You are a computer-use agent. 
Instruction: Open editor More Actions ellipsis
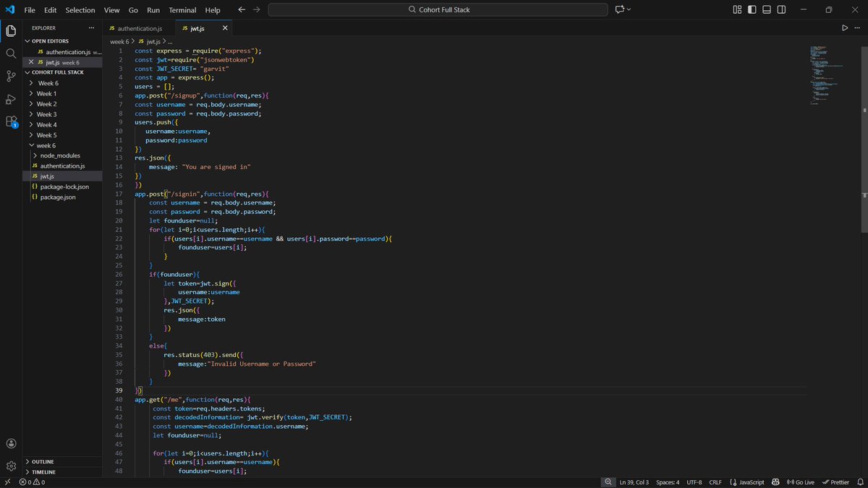tap(857, 28)
